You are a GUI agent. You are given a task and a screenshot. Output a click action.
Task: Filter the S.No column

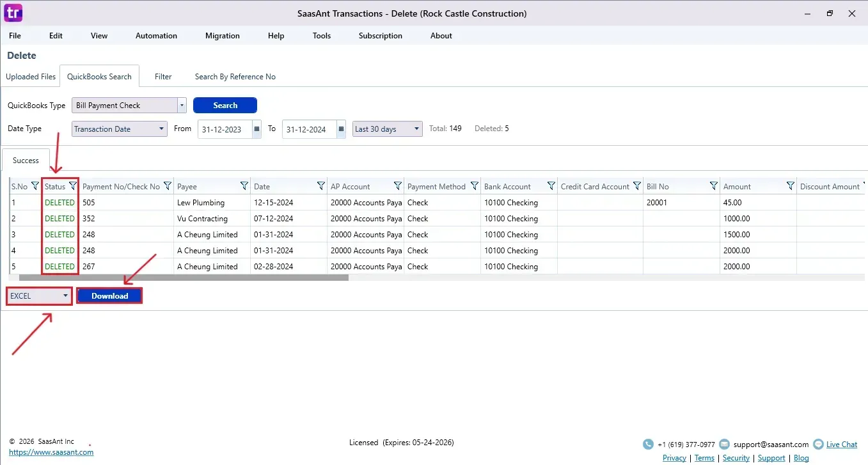(x=35, y=186)
